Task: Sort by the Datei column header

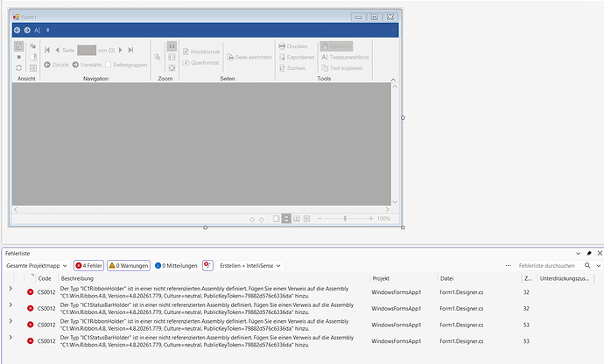Action: point(446,278)
